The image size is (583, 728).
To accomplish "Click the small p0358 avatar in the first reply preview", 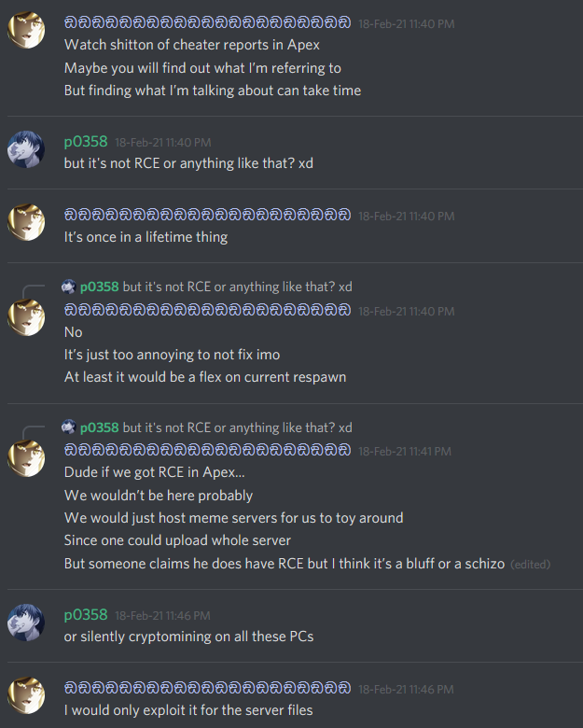I will (69, 287).
